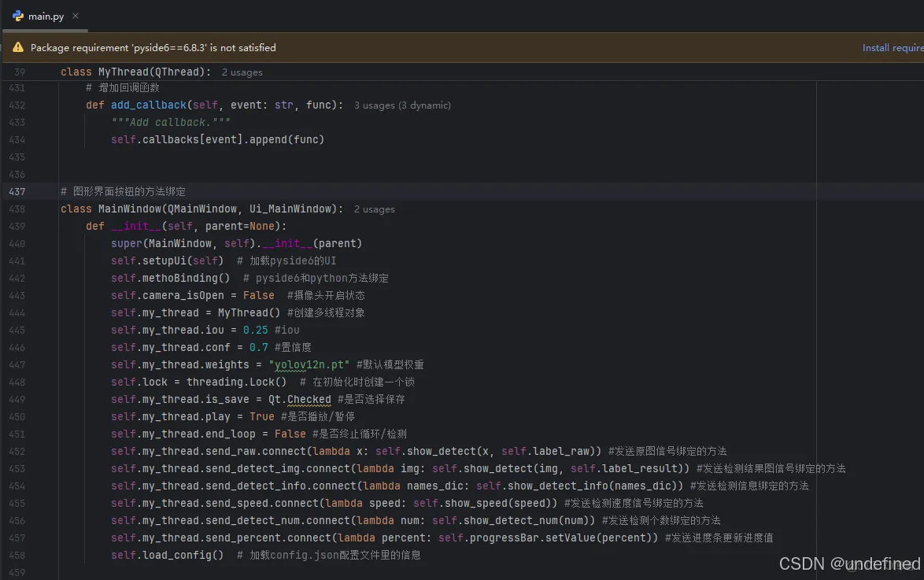924x580 pixels.
Task: Click line number 447 in gutter
Action: pyautogui.click(x=17, y=365)
